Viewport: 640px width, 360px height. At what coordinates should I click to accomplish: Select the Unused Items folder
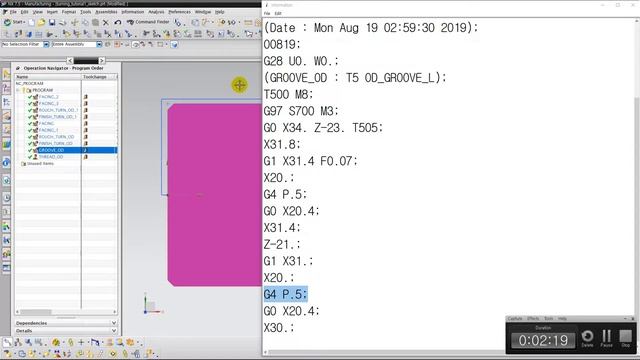(40, 163)
